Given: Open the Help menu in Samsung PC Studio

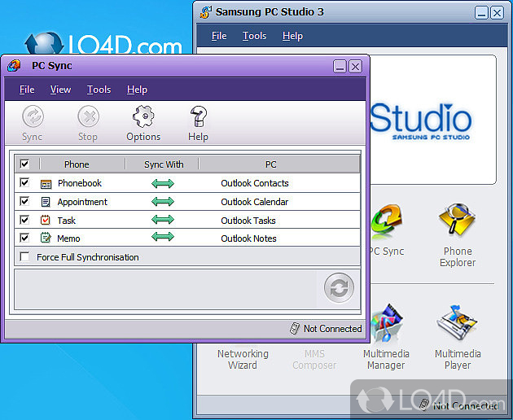Looking at the screenshot, I should [292, 36].
